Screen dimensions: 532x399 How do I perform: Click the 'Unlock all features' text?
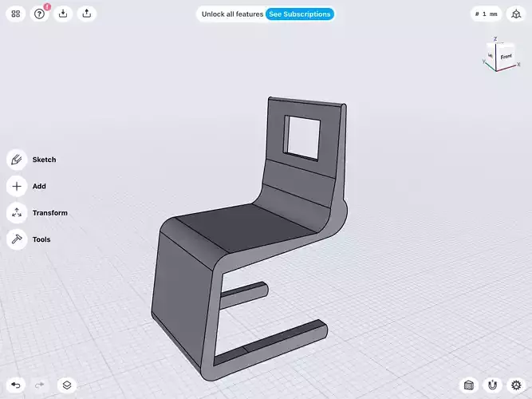(232, 14)
